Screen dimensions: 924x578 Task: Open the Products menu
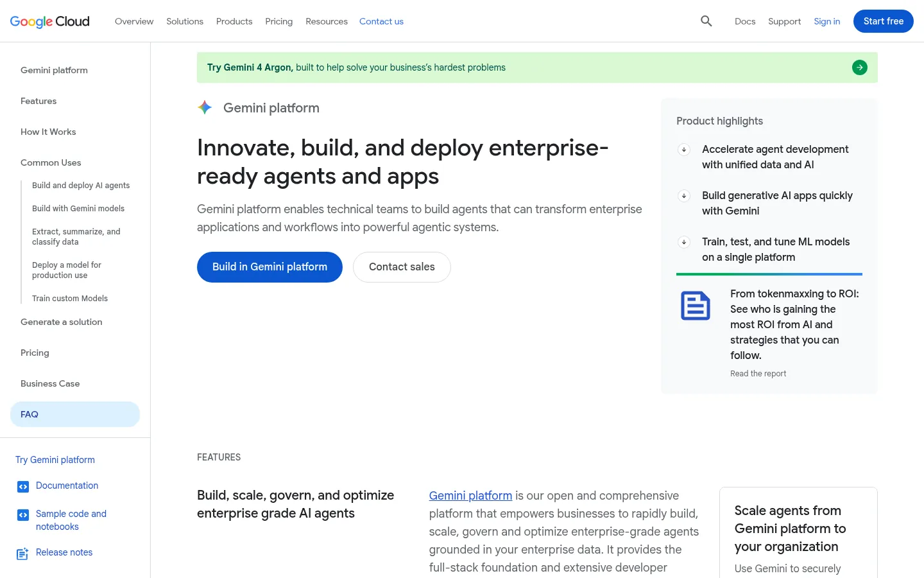[234, 21]
